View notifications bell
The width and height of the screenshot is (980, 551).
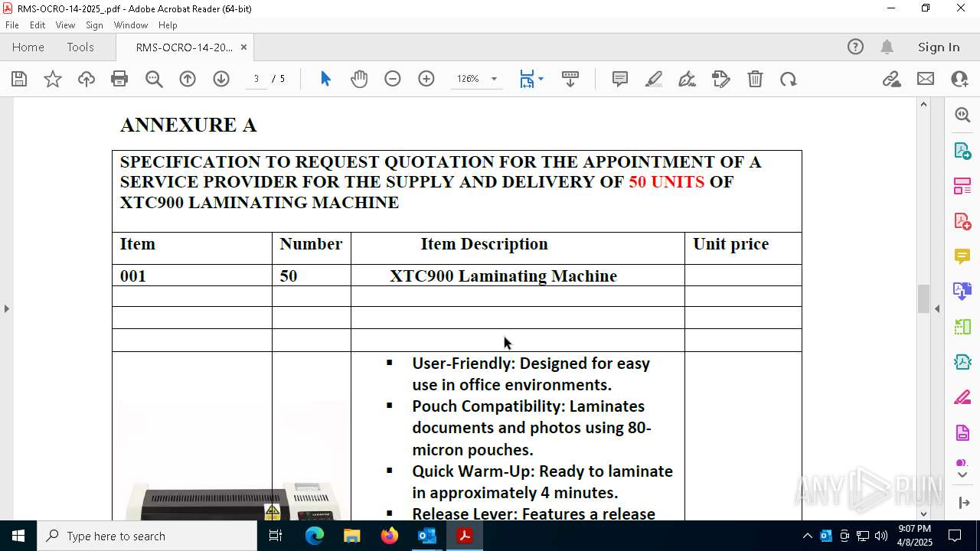(887, 47)
